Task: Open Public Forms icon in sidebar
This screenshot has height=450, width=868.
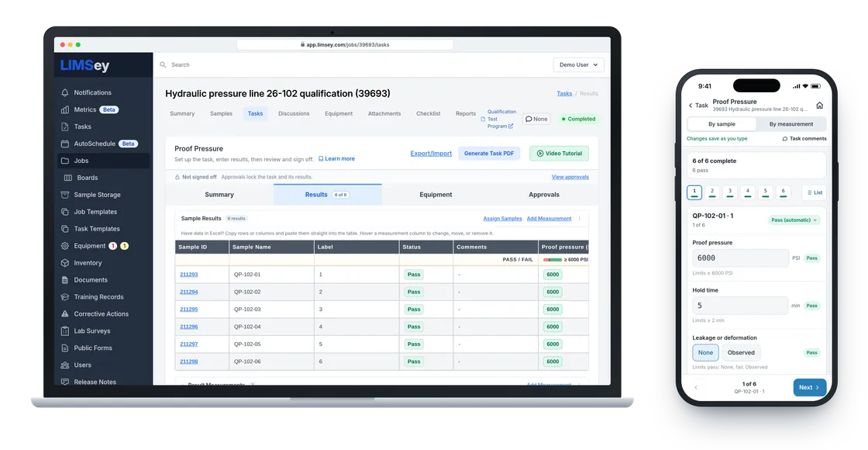Action: click(65, 348)
